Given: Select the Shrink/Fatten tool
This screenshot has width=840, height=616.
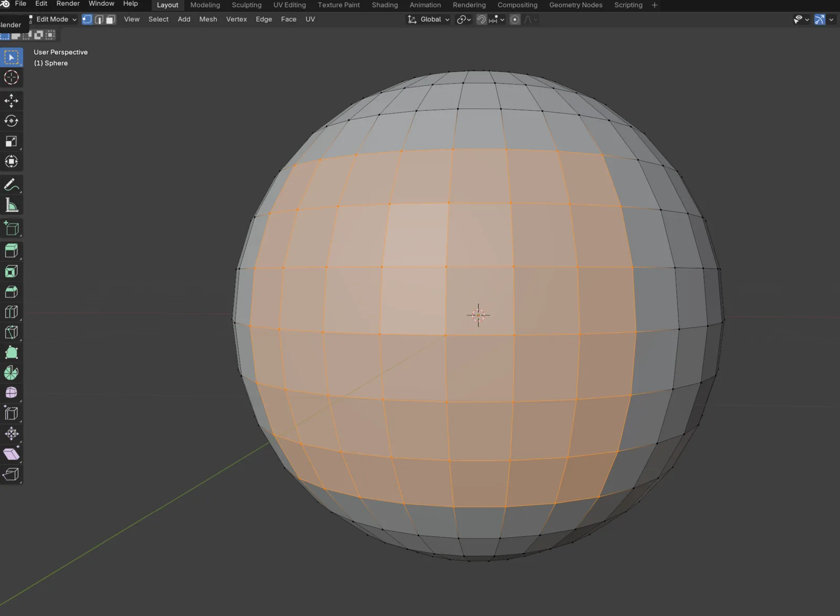Looking at the screenshot, I should 11,434.
